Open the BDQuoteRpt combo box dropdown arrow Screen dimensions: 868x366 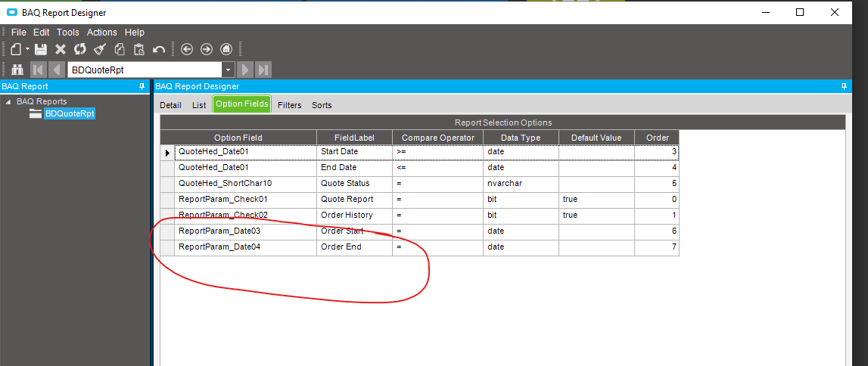coord(229,70)
